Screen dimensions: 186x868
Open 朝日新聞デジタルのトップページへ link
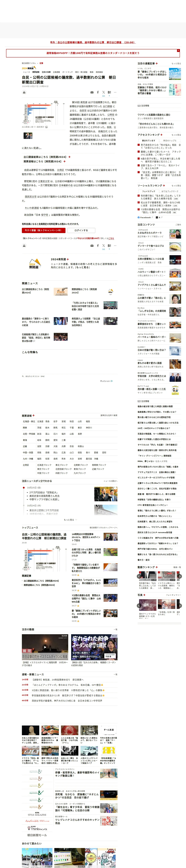(104, 528)
